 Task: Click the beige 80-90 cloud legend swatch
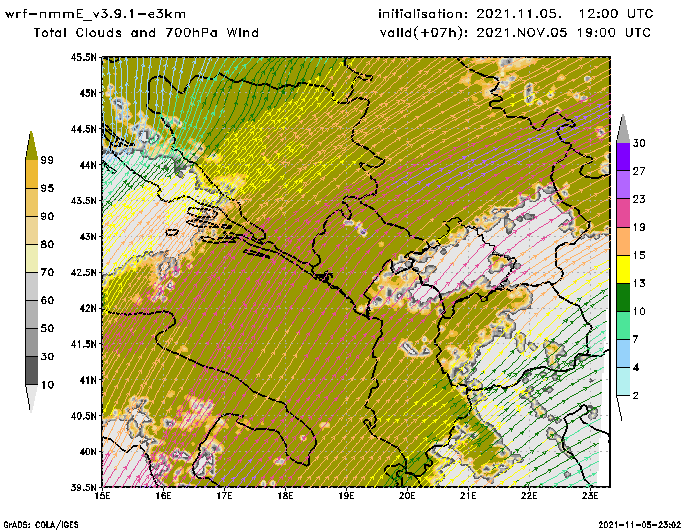pyautogui.click(x=32, y=230)
